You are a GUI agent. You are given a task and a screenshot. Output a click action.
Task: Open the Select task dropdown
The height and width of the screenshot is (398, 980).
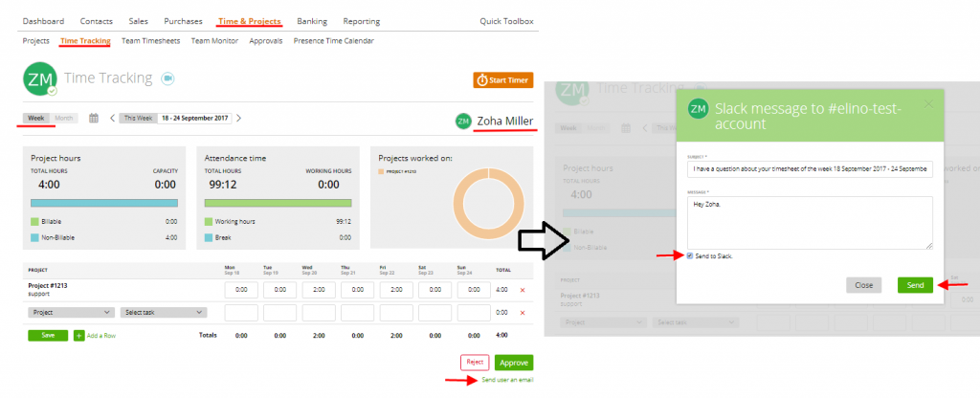(x=164, y=313)
